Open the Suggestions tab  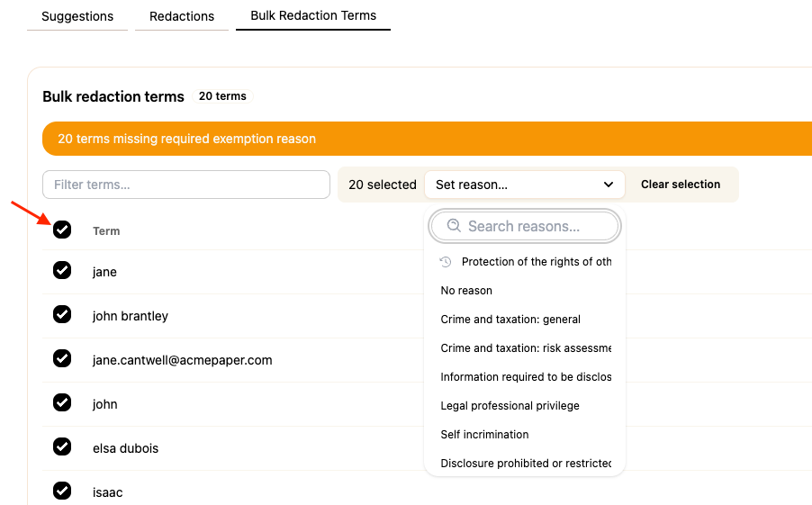(x=77, y=16)
